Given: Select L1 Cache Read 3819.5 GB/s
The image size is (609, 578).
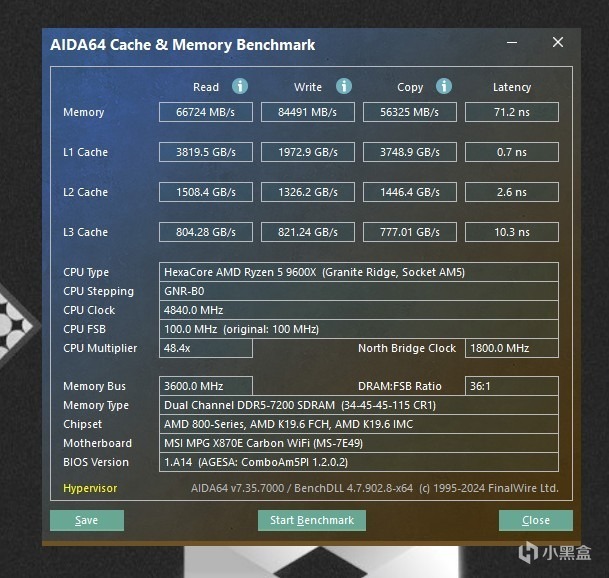Looking at the screenshot, I should (206, 152).
